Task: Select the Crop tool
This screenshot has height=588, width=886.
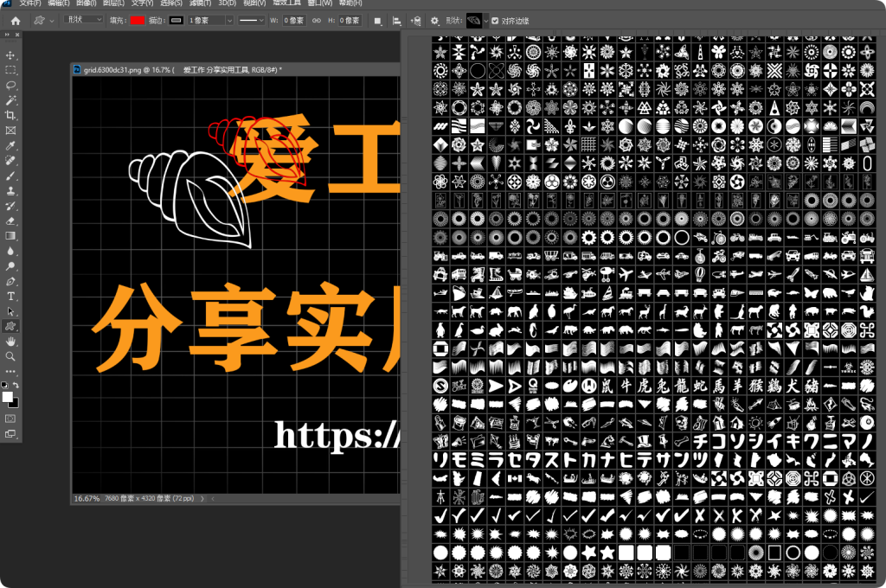Action: pos(11,115)
